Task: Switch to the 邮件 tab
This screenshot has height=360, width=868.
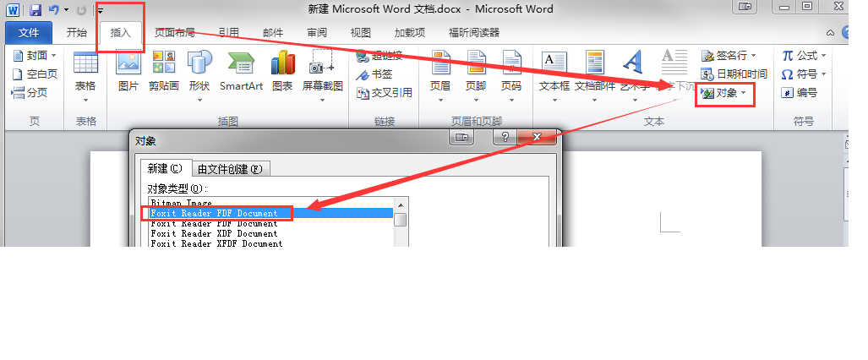Action: point(272,33)
